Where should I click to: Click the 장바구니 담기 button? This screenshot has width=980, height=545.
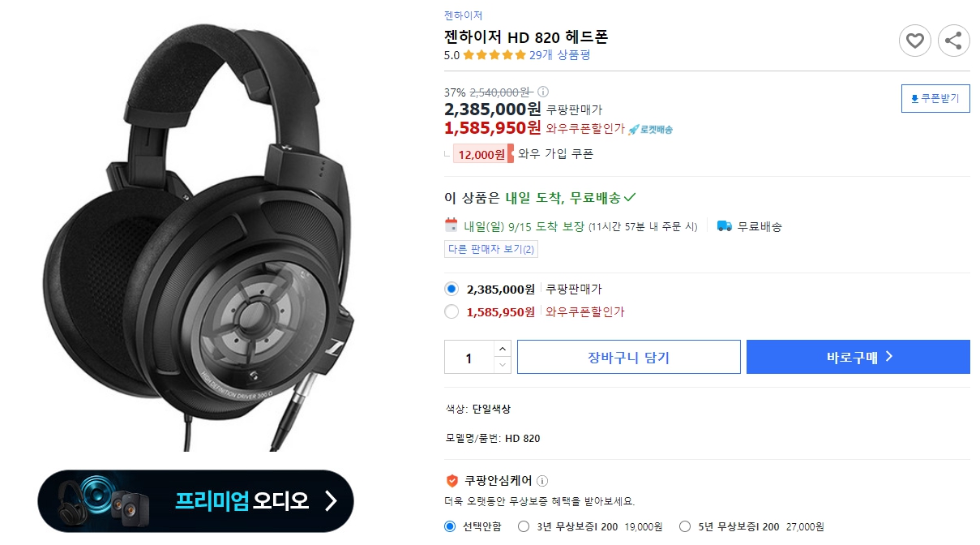(628, 356)
